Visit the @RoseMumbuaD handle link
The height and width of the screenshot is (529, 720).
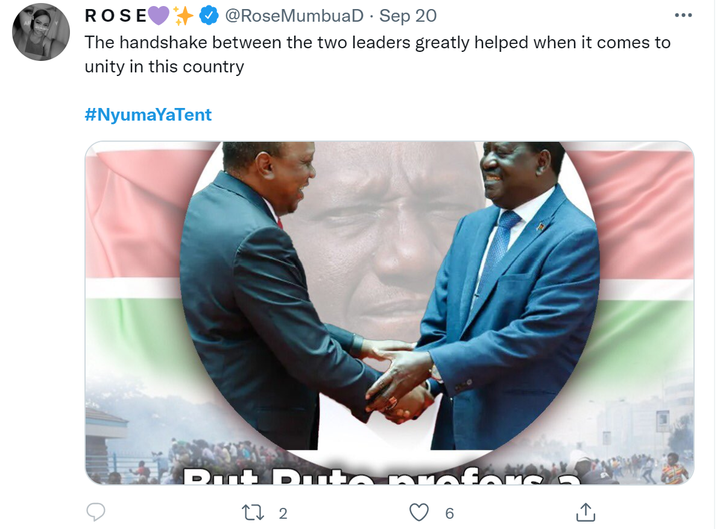(x=294, y=16)
